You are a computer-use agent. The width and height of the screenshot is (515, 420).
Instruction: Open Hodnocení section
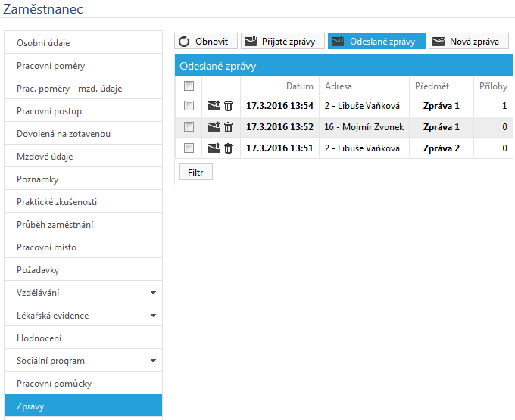[x=83, y=338]
